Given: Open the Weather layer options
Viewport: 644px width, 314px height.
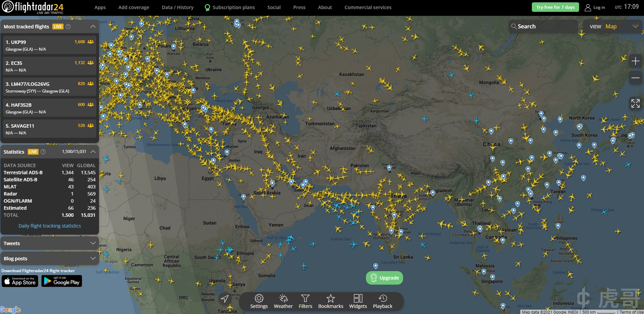Looking at the screenshot, I should pos(283,301).
